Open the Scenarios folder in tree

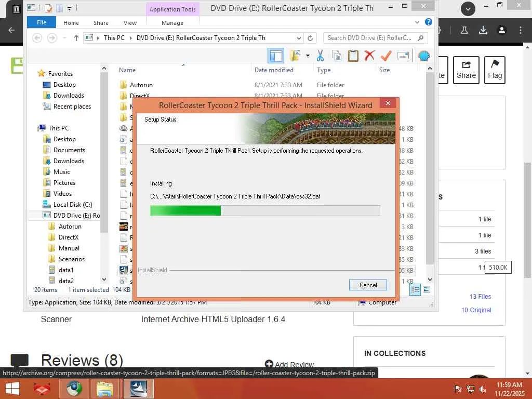(71, 259)
